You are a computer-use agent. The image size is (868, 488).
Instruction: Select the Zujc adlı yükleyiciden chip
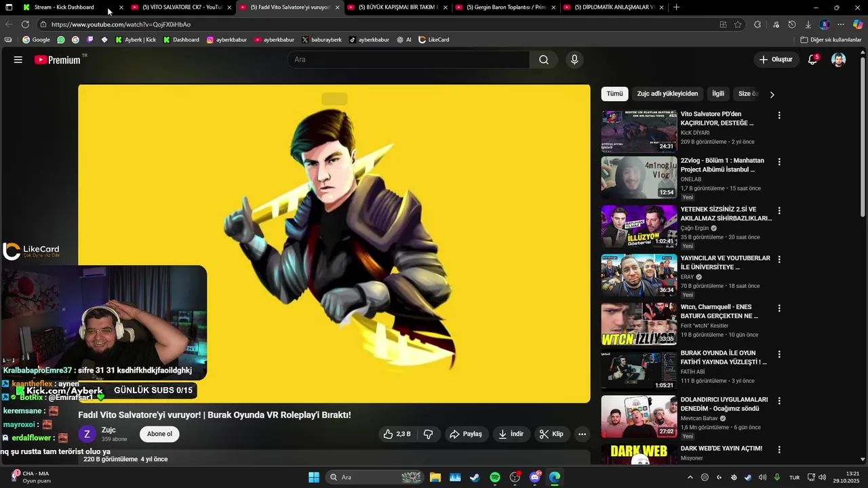667,94
